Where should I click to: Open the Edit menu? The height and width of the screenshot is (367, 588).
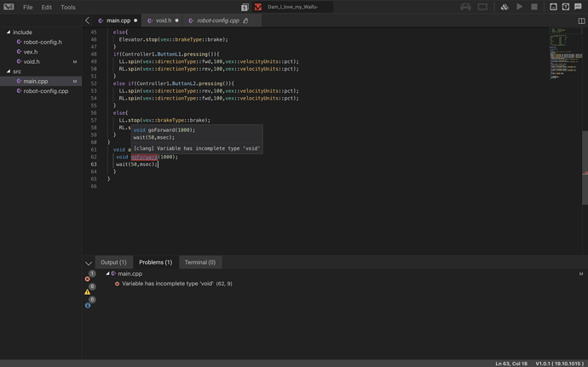pos(47,7)
